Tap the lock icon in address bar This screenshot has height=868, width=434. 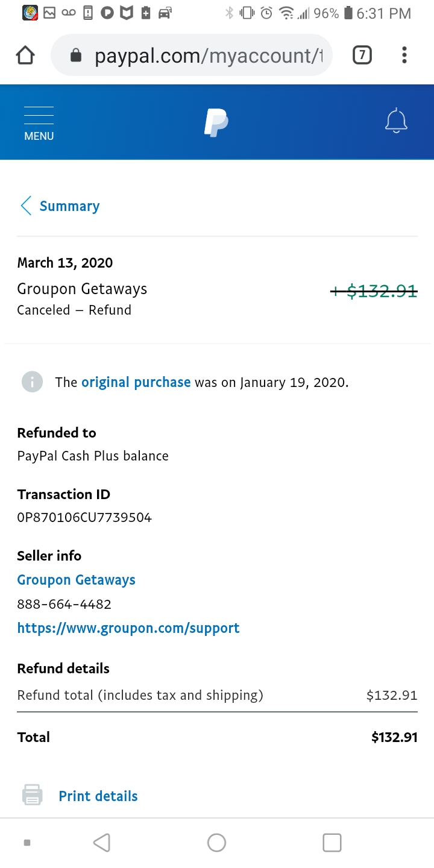tap(76, 56)
